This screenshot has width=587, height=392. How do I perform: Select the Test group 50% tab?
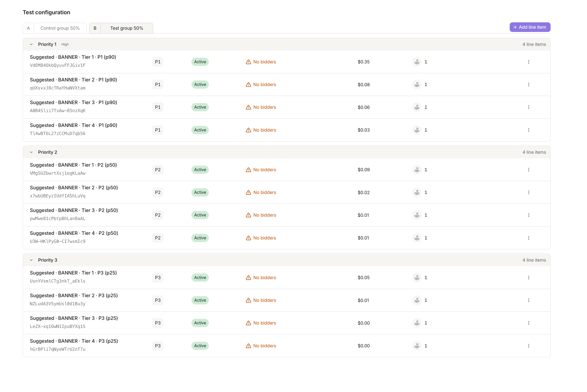pyautogui.click(x=127, y=28)
